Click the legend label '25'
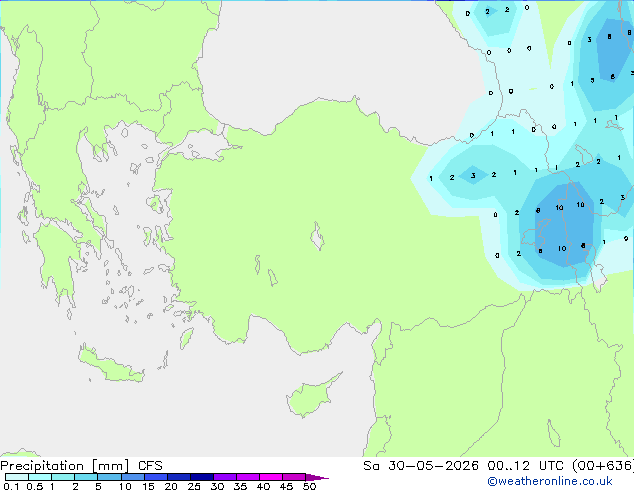The width and height of the screenshot is (634, 490). (194, 486)
